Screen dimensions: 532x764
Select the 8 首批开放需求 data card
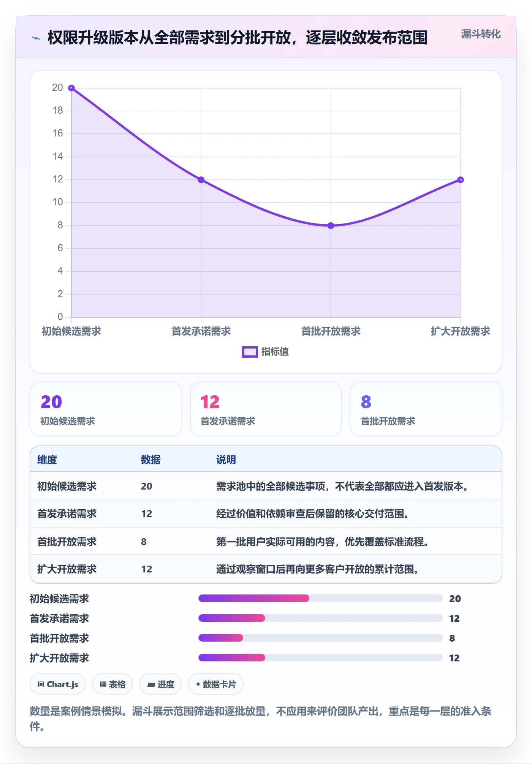click(426, 409)
